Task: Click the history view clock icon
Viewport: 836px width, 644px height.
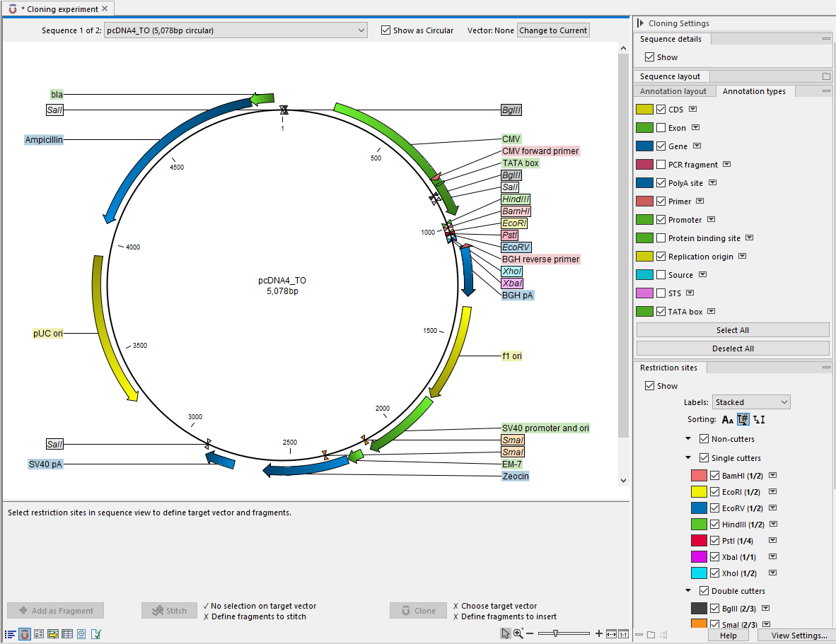Action: (x=81, y=634)
